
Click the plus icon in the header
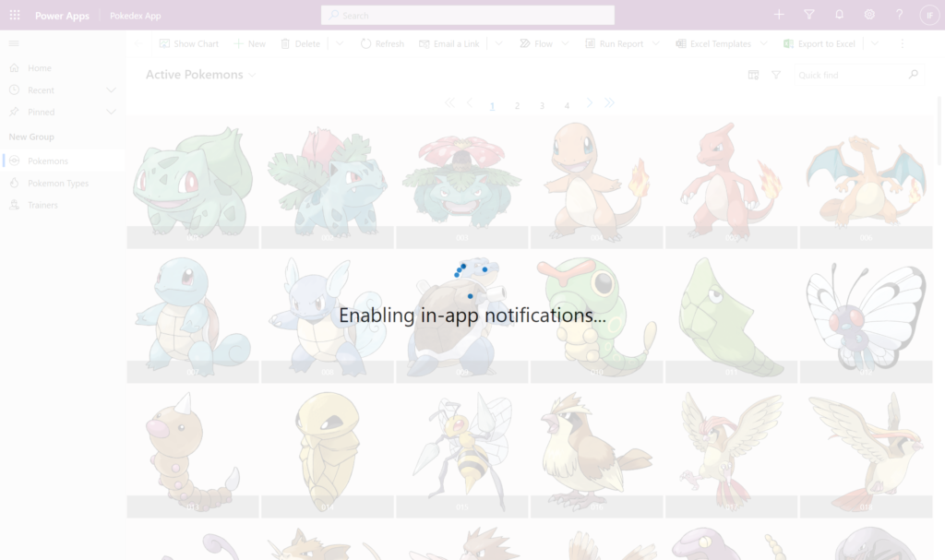pyautogui.click(x=779, y=15)
